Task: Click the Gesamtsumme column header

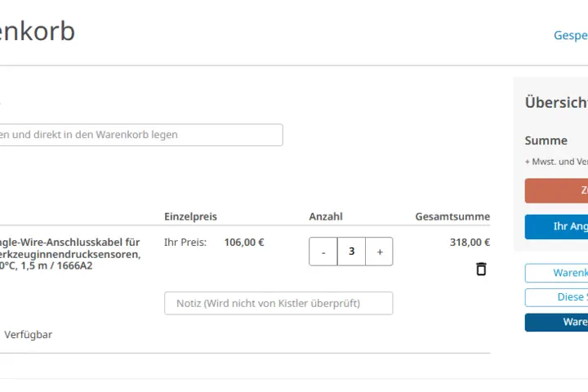Action: pyautogui.click(x=452, y=216)
